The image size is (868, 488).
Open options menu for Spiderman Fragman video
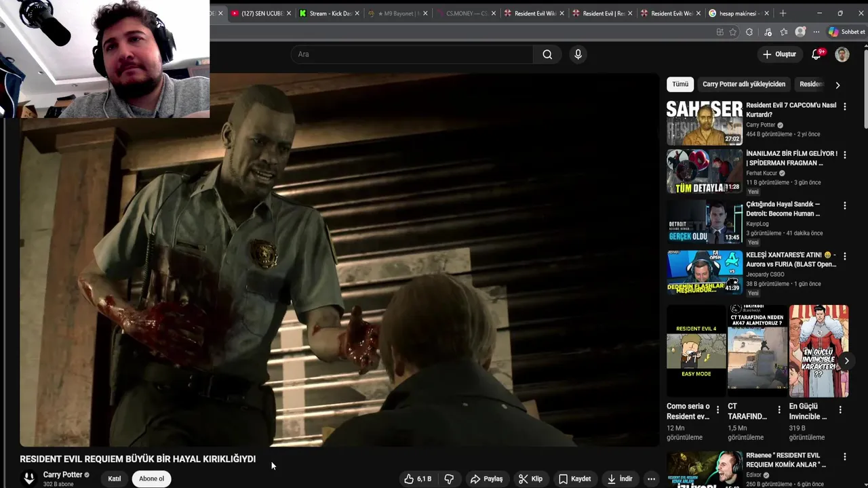tap(844, 155)
